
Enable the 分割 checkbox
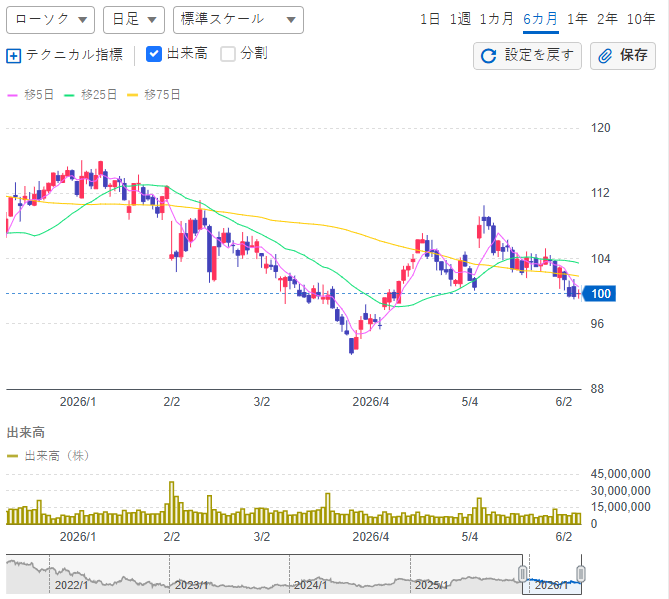228,54
